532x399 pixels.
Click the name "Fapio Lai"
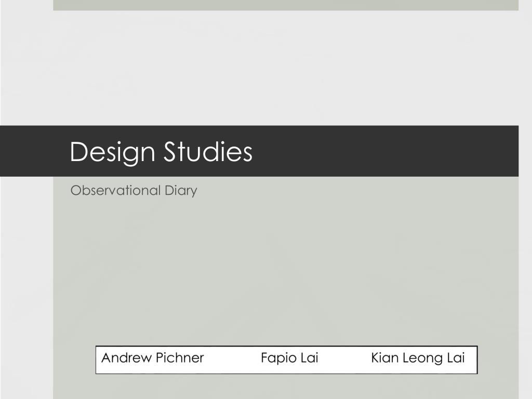pos(289,358)
